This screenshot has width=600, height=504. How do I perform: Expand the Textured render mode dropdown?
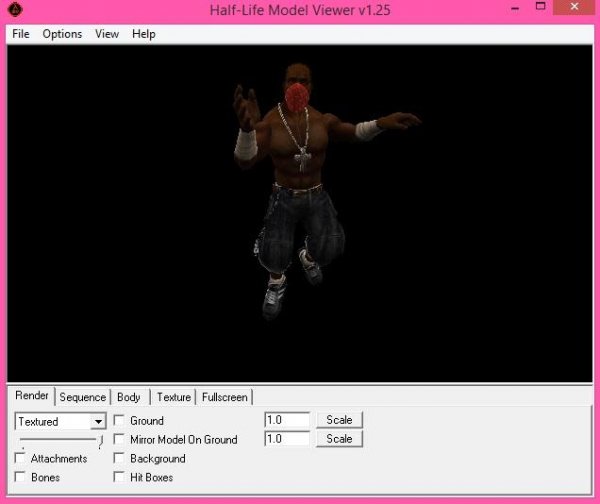tap(98, 421)
